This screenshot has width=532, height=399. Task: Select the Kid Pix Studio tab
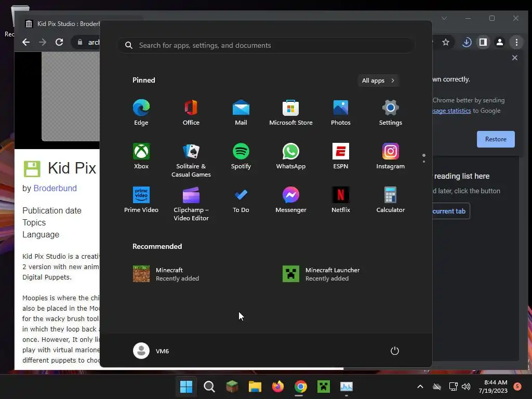point(61,24)
